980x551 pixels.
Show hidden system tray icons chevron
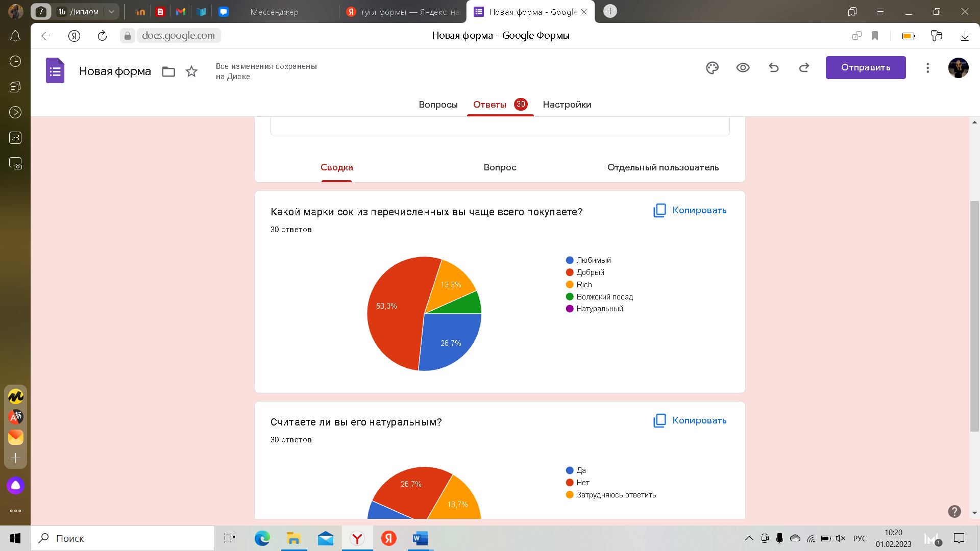(749, 538)
